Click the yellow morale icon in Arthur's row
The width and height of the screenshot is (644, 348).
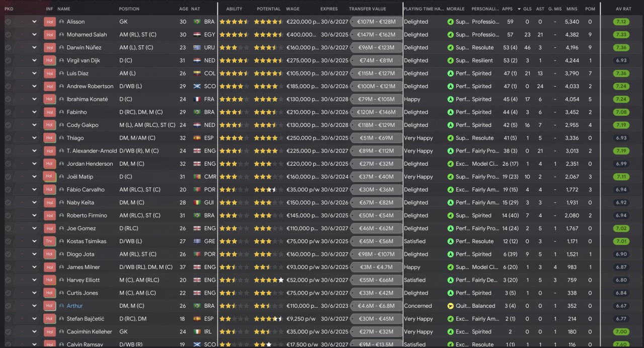450,306
